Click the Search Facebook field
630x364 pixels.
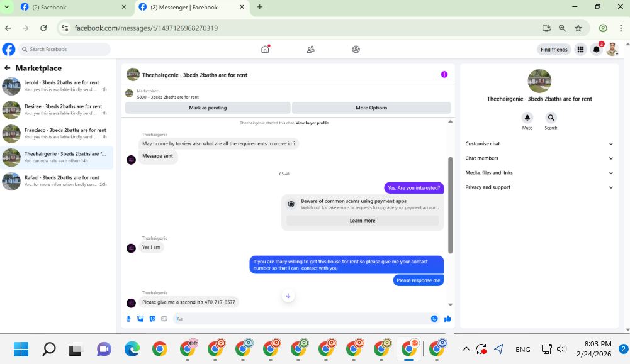click(64, 50)
